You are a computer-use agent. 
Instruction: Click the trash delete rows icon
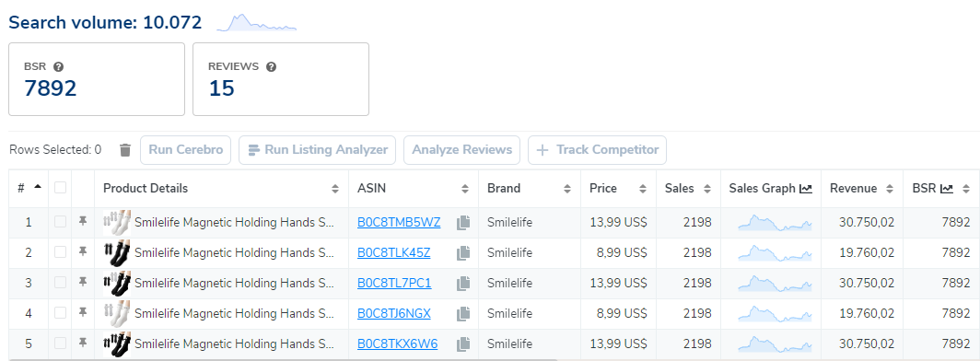tap(125, 150)
